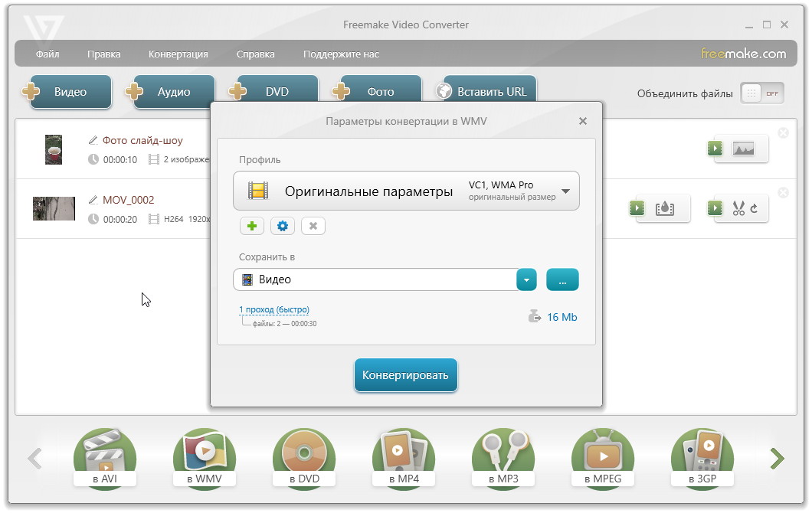Rename MOV_0002 using its pencil icon
This screenshot has width=812, height=513.
click(x=93, y=200)
